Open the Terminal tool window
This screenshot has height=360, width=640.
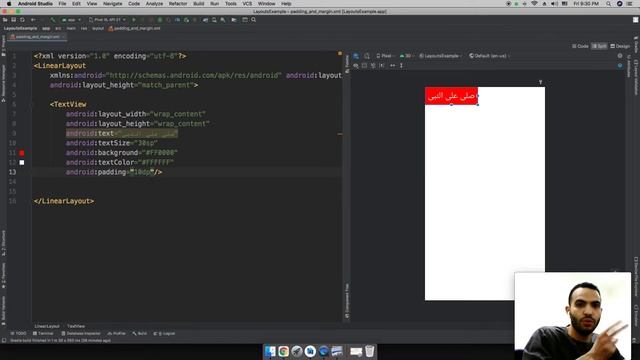[43, 333]
